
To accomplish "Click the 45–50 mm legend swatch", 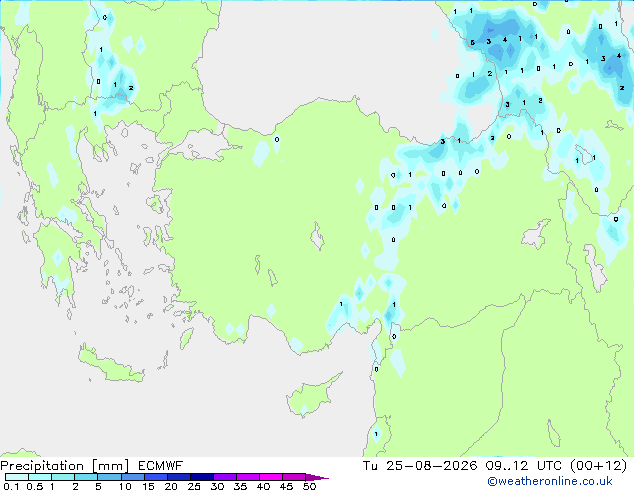I will click(294, 477).
